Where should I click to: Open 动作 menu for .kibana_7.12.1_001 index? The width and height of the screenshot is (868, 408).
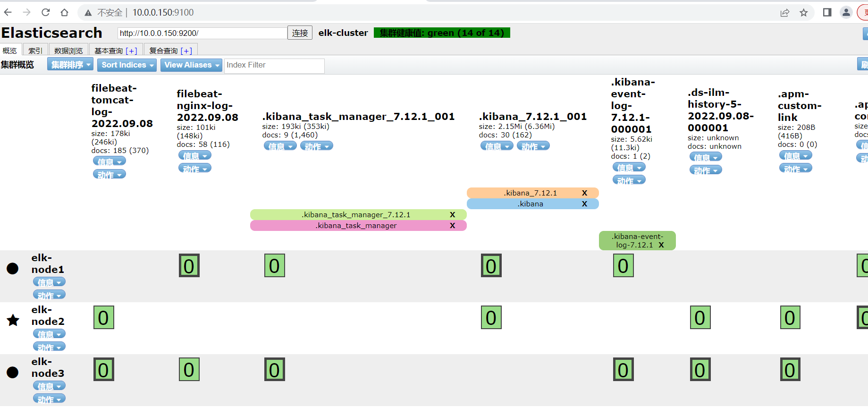click(x=533, y=146)
